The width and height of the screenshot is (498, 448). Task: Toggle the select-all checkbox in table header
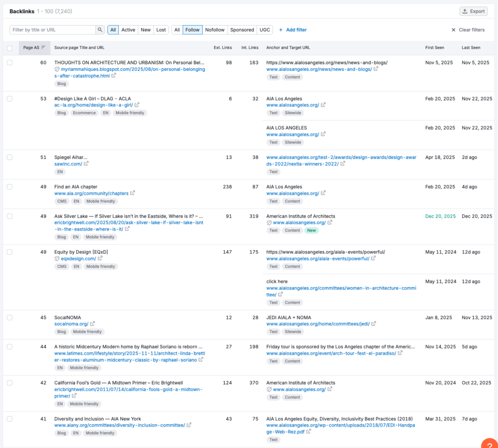click(x=10, y=48)
